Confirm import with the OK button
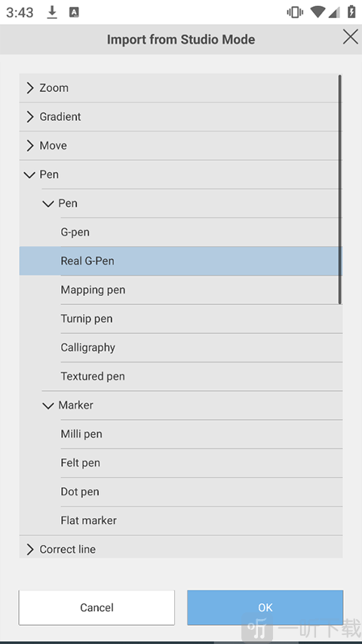Screen dimensions: 362x644 (x=265, y=608)
